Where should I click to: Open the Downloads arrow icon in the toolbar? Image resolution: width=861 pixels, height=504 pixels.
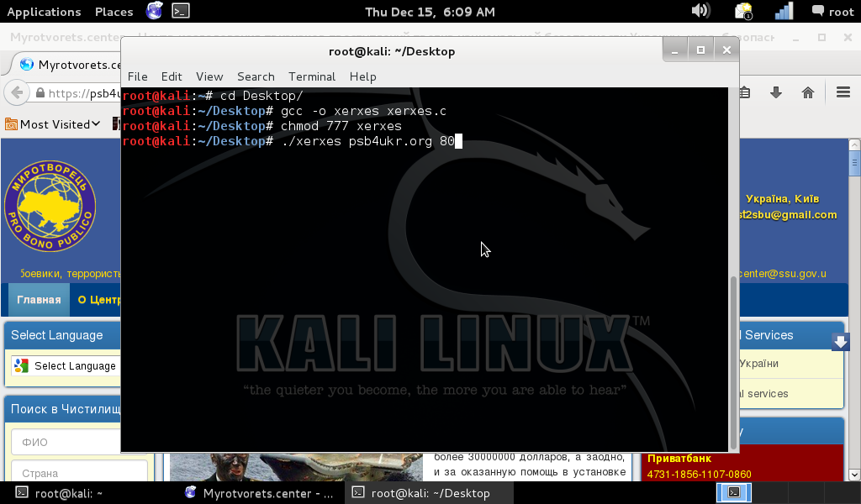(x=776, y=93)
